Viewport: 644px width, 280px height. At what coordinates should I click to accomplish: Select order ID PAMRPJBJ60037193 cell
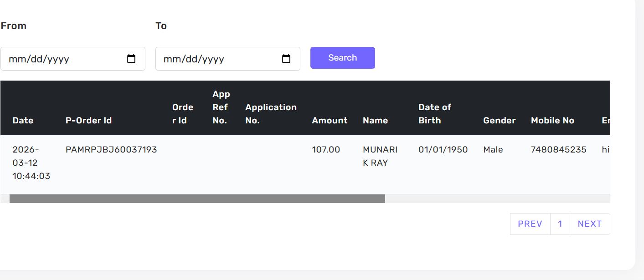tap(111, 149)
